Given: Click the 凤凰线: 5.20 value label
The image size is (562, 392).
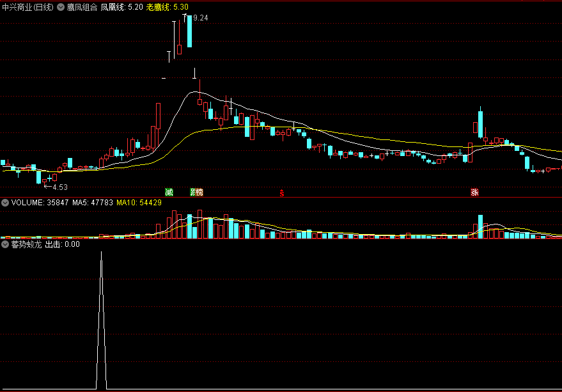Looking at the screenshot, I should coord(121,7).
